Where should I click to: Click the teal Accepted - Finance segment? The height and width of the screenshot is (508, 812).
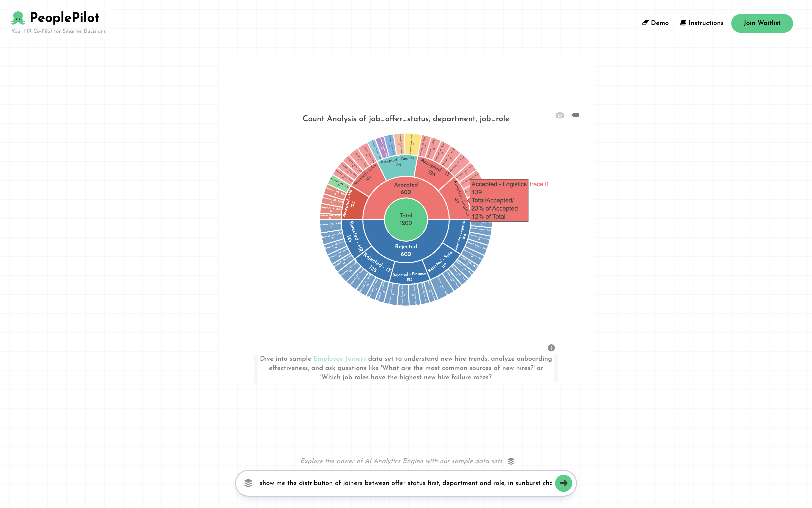click(398, 166)
